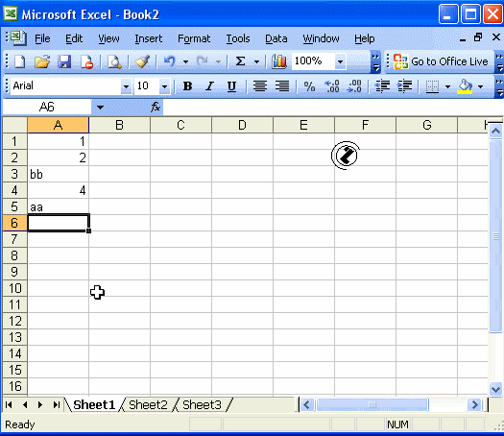Switch to the Sheet2 tab

[148, 405]
